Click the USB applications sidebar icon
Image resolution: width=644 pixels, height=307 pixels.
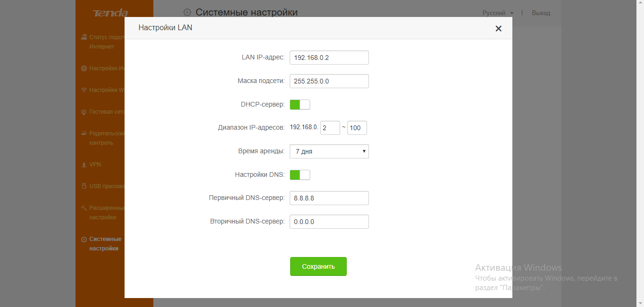click(84, 186)
